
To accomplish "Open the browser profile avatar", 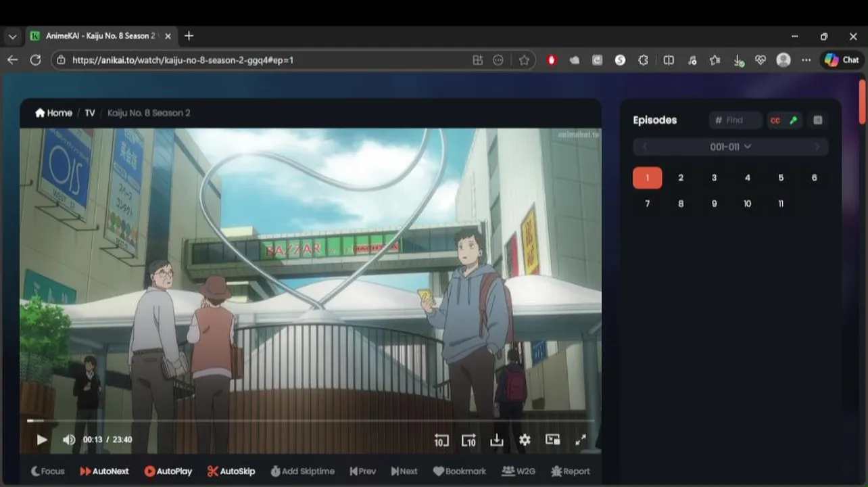I will click(x=783, y=60).
